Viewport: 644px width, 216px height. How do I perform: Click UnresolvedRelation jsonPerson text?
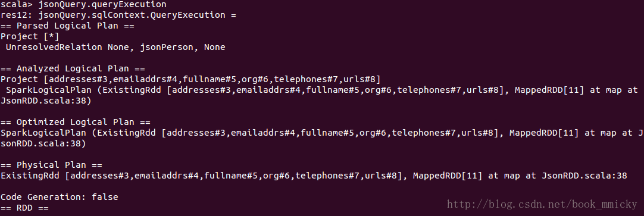[x=115, y=47]
